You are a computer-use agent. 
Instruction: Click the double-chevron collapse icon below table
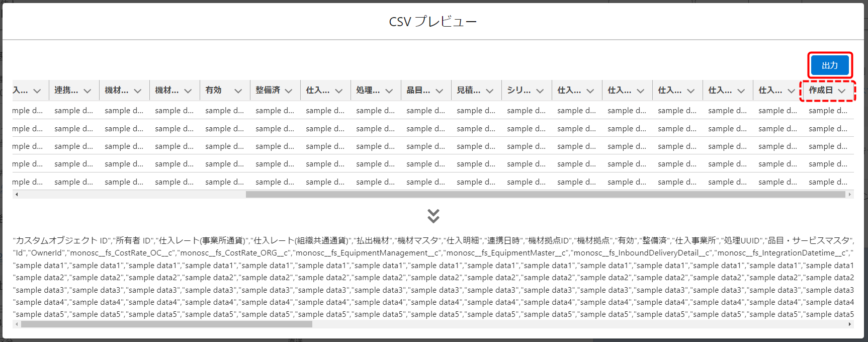[x=433, y=216]
